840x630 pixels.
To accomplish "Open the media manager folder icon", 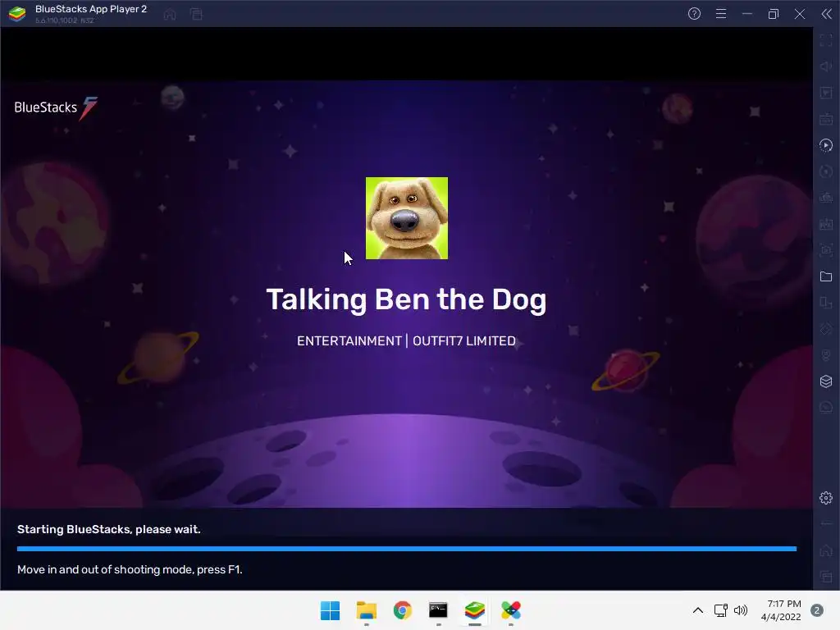I will (x=826, y=276).
